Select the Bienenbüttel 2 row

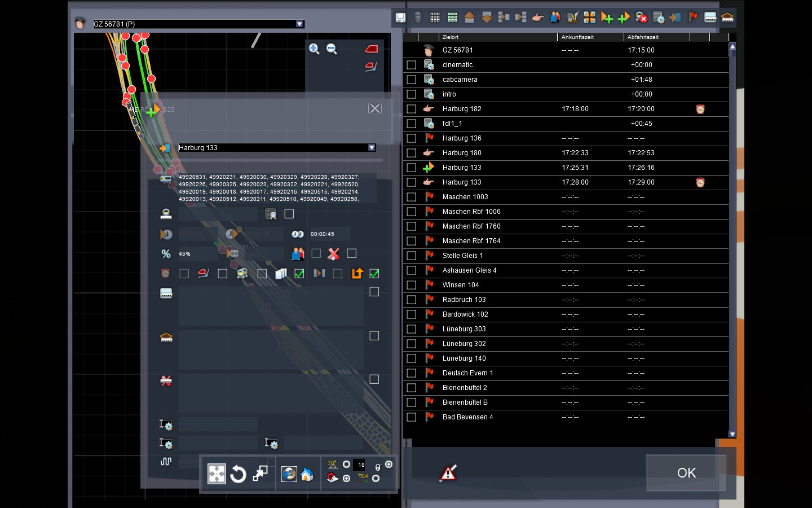tap(566, 388)
